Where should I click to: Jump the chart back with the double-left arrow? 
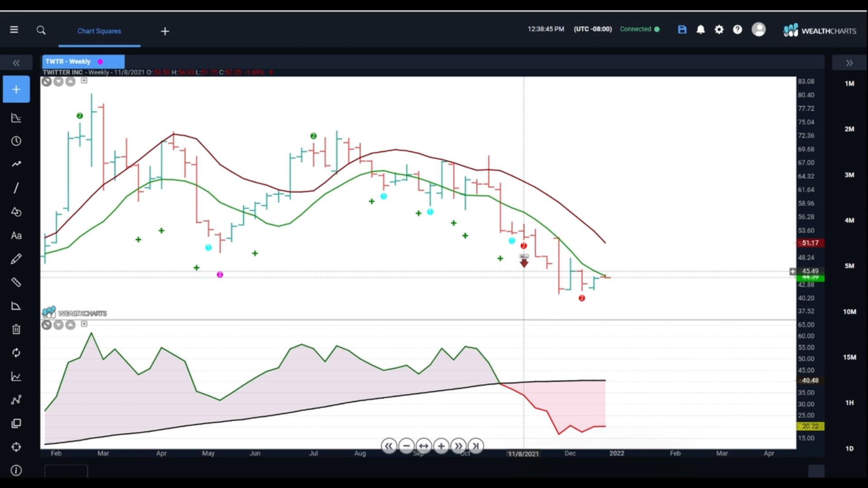point(389,446)
